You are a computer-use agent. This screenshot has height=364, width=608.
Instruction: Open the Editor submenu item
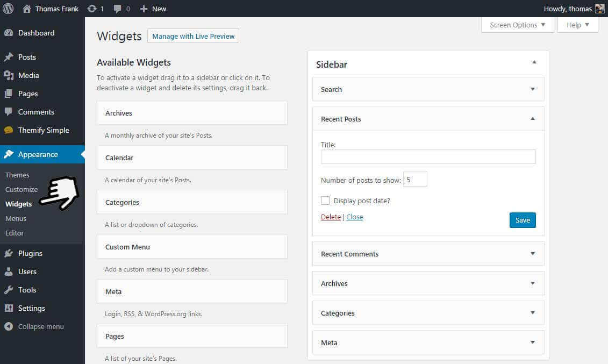(x=15, y=233)
